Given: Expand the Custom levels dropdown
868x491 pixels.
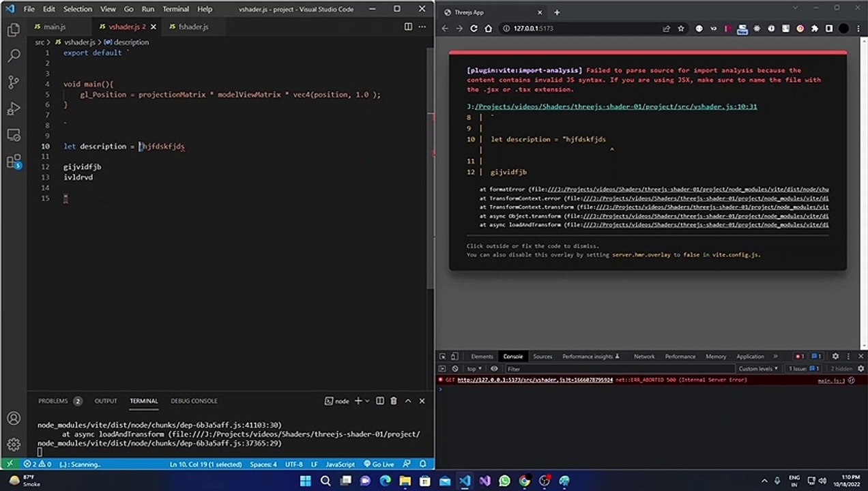Looking at the screenshot, I should tap(758, 369).
